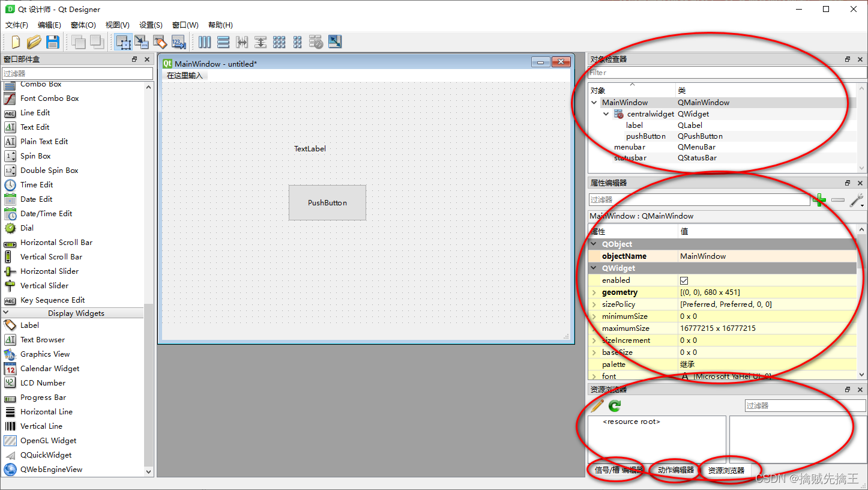Image resolution: width=868 pixels, height=490 pixels.
Task: Focus the object inspector Filter field
Action: coord(727,73)
